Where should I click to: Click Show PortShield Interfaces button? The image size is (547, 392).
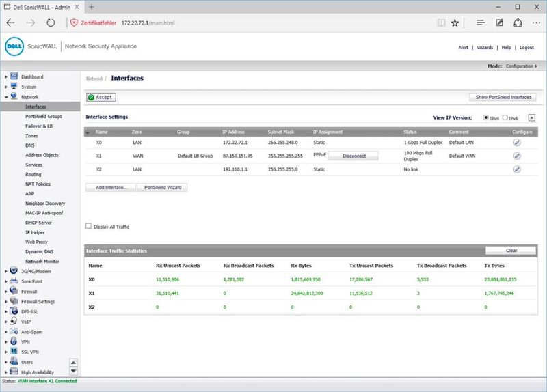click(503, 97)
